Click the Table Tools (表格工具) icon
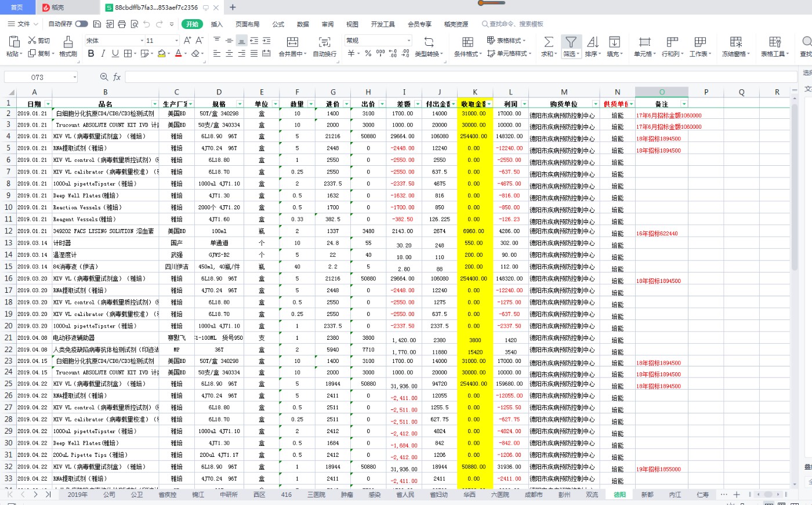The width and height of the screenshot is (812, 505). pos(775,42)
